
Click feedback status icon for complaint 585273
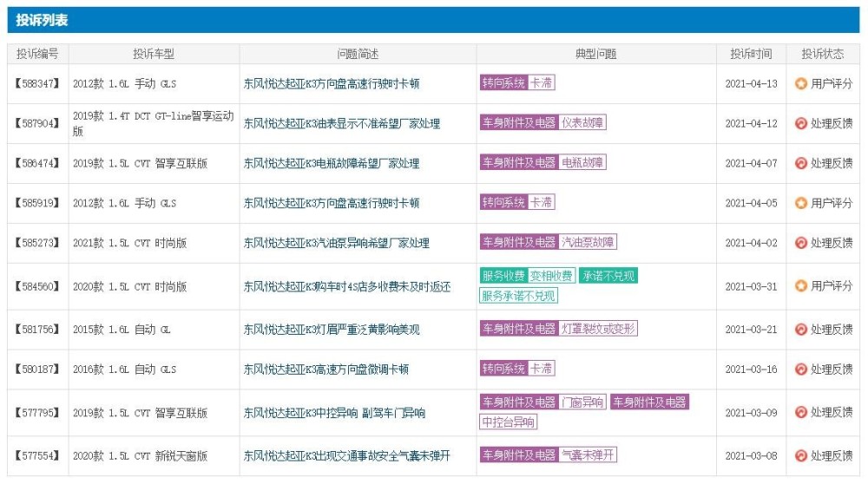[x=800, y=243]
